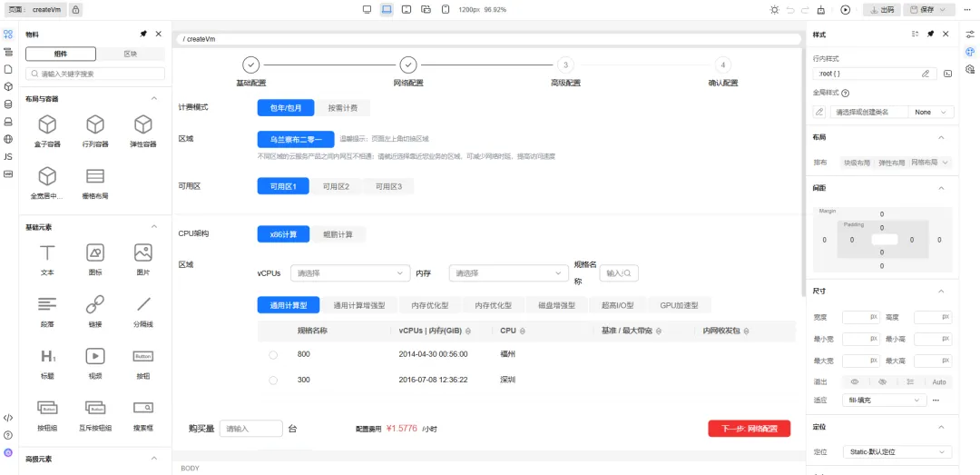Pin the style panel
The image size is (980, 475).
pos(930,34)
